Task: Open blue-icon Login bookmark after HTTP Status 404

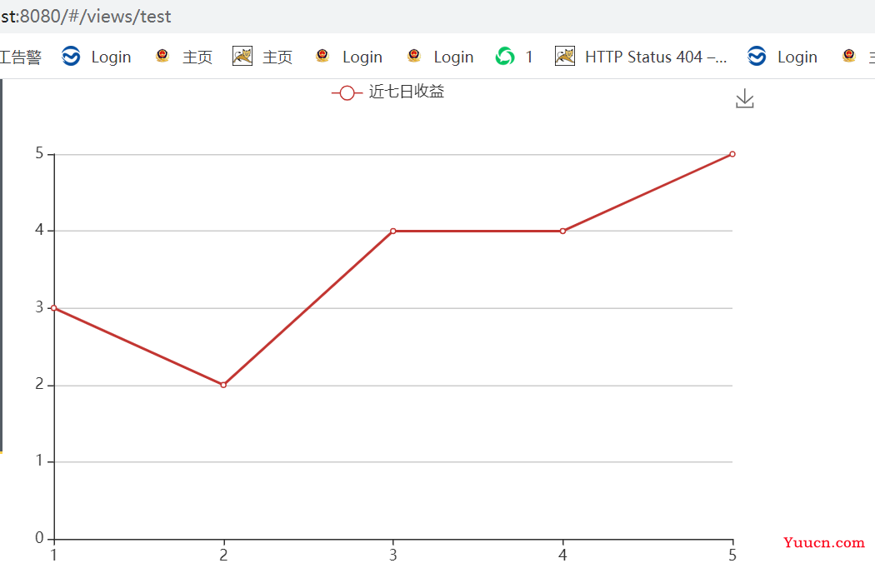Action: tap(782, 57)
